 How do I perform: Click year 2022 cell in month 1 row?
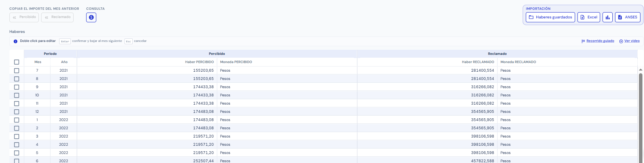63,120
